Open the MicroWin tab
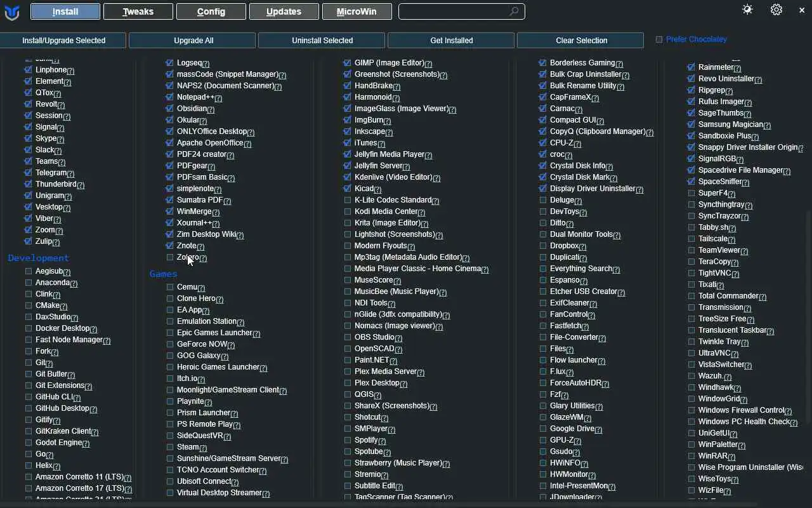This screenshot has height=508, width=812. coord(357,11)
